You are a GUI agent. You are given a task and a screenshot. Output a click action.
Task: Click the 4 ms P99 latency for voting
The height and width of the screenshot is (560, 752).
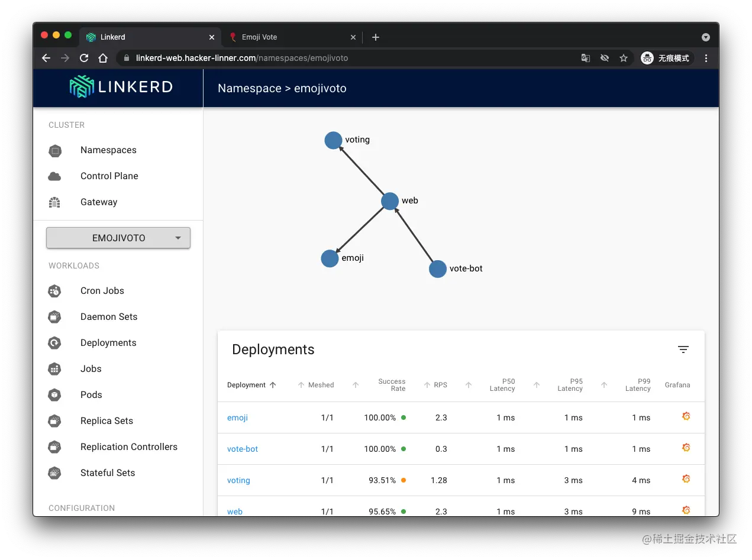(641, 480)
